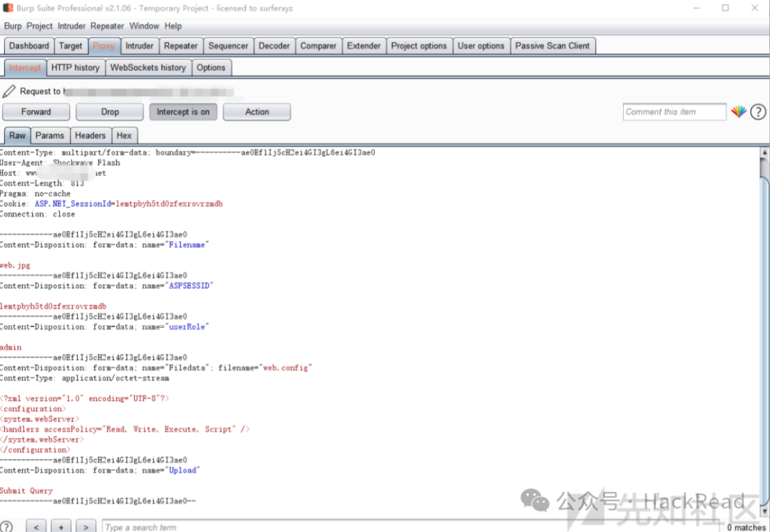Switch to the Dashboard tab
This screenshot has height=532, width=770.
tap(29, 46)
